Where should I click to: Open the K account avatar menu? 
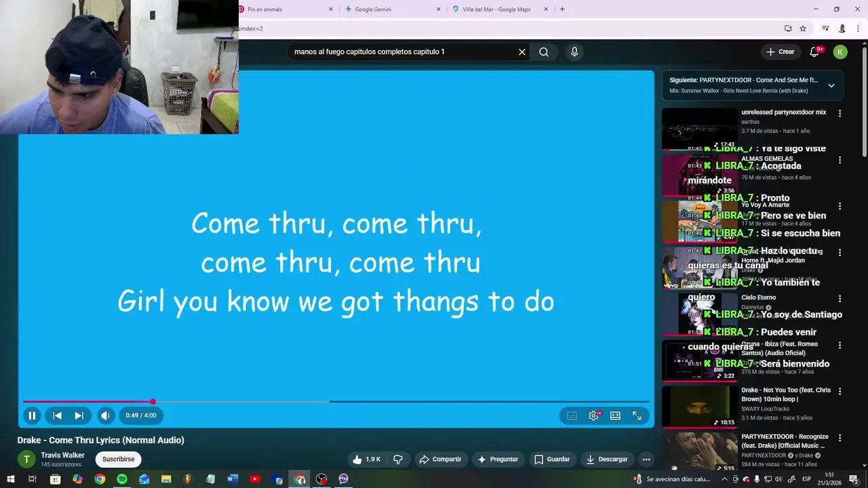coord(840,52)
